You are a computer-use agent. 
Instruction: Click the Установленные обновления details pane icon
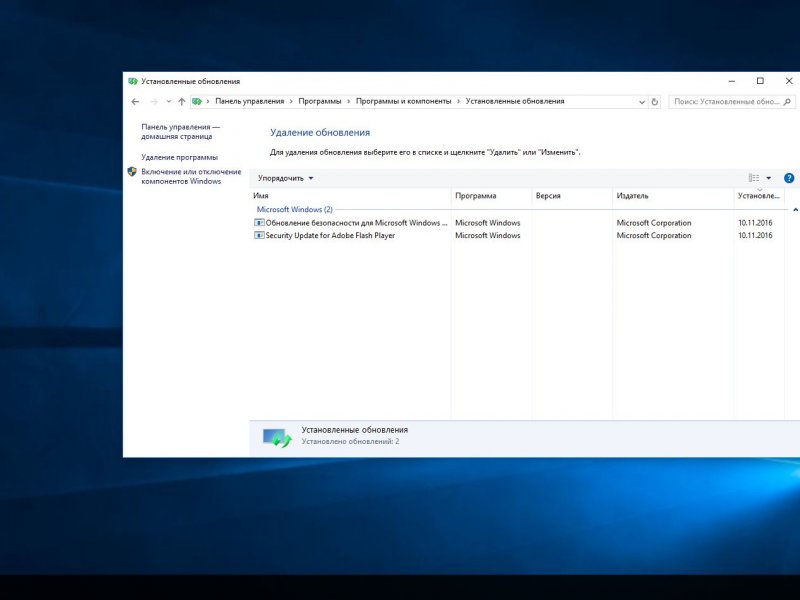[x=277, y=438]
